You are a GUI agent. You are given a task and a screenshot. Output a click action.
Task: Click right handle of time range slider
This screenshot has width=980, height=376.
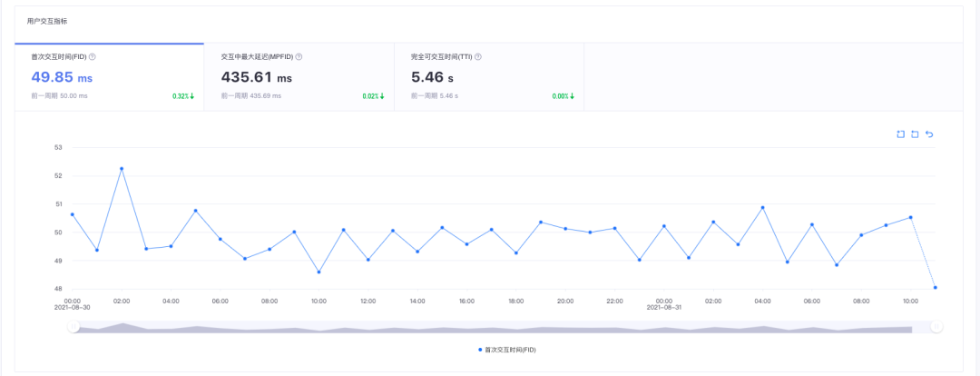coord(936,326)
